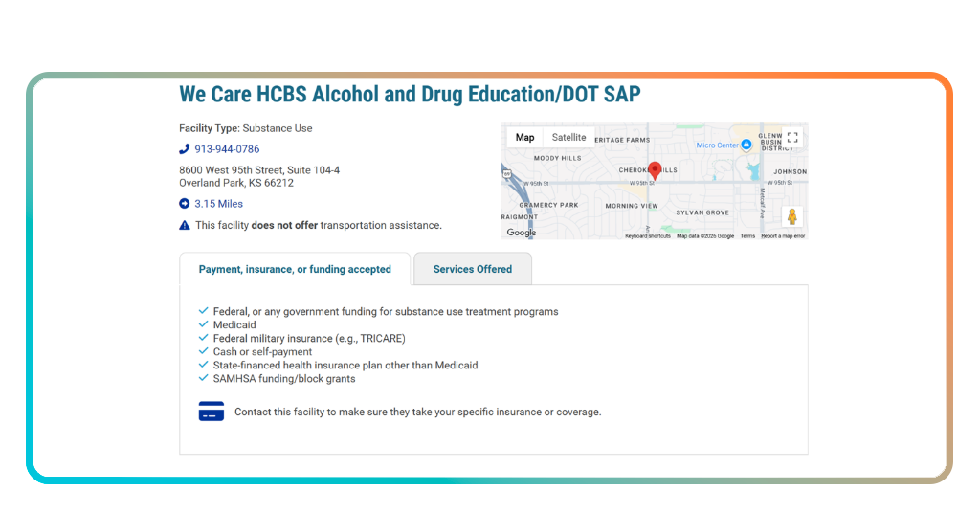Click the checkmark next to Cash or self-payment

coord(203,351)
